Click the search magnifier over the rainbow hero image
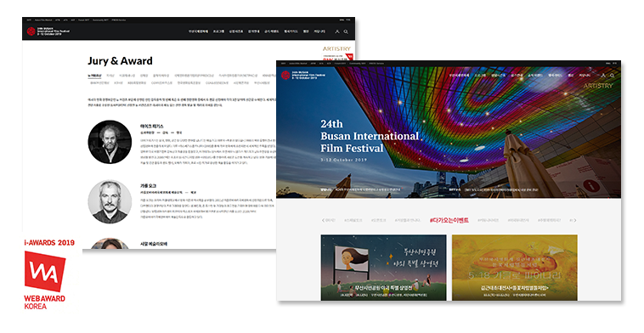The height and width of the screenshot is (333, 644). (x=612, y=76)
